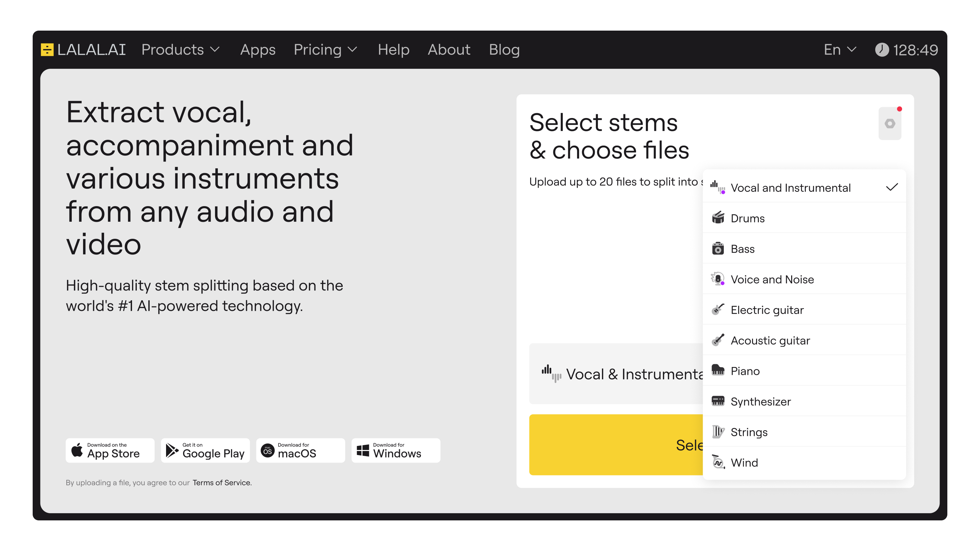Click the Drums stem icon
The width and height of the screenshot is (980, 551).
pyautogui.click(x=718, y=218)
